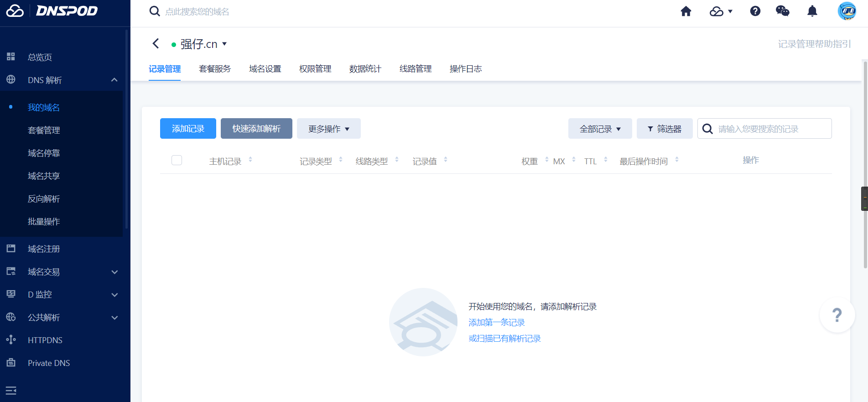Open the 全部记录 filter dropdown
This screenshot has width=868, height=402.
600,129
